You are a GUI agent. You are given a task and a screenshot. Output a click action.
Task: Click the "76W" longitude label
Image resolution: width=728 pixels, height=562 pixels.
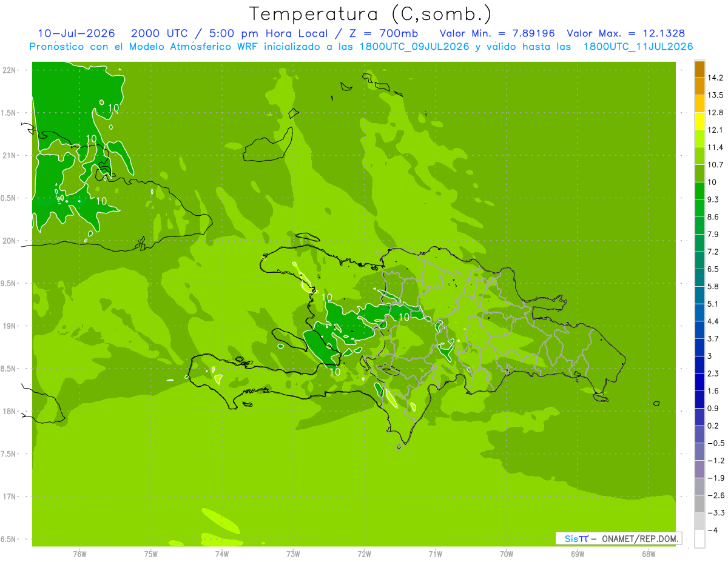tap(79, 554)
